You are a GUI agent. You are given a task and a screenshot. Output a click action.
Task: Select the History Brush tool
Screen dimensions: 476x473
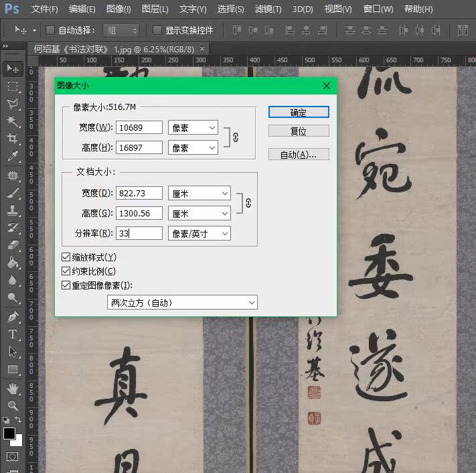click(13, 228)
